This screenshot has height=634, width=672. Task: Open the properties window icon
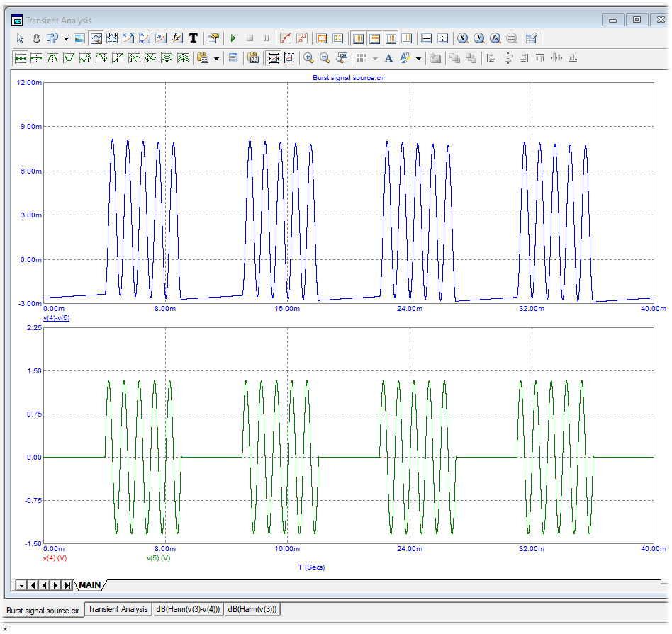213,38
